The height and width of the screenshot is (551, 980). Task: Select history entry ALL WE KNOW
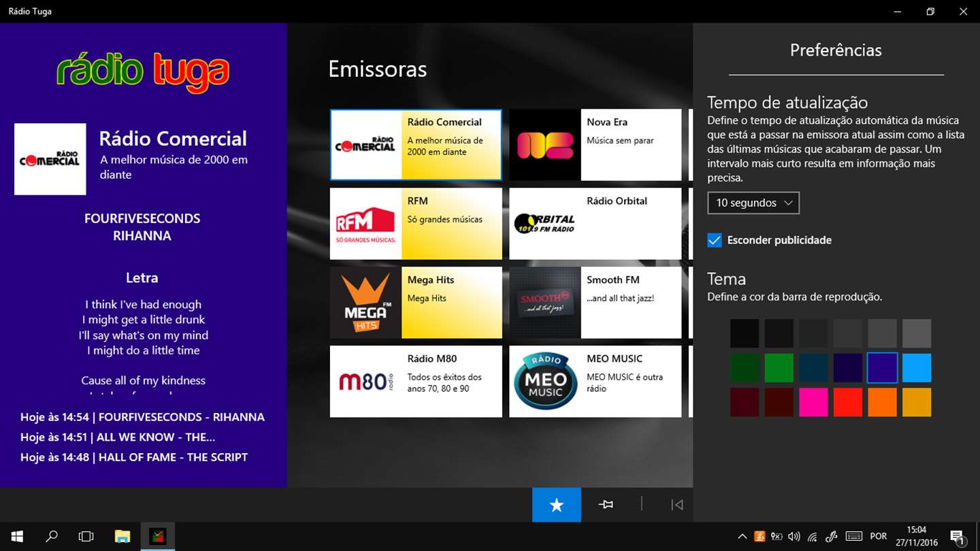(118, 437)
